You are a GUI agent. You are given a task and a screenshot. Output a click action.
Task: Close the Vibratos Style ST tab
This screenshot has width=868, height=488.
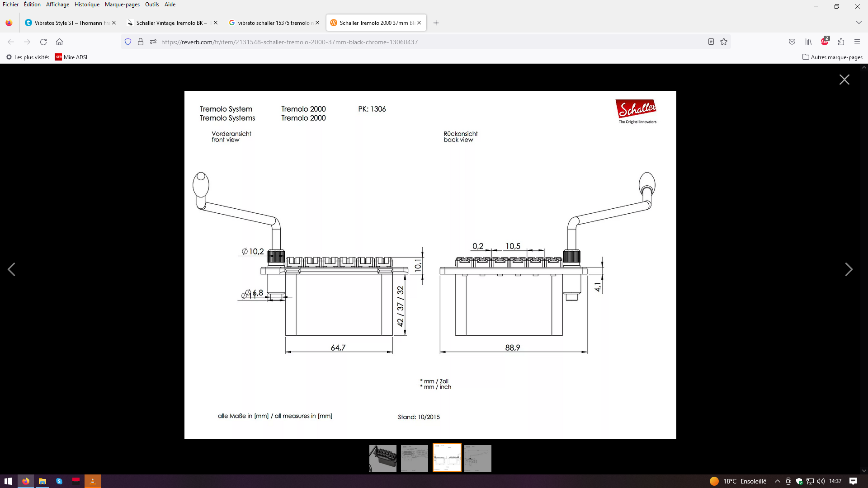pos(114,23)
